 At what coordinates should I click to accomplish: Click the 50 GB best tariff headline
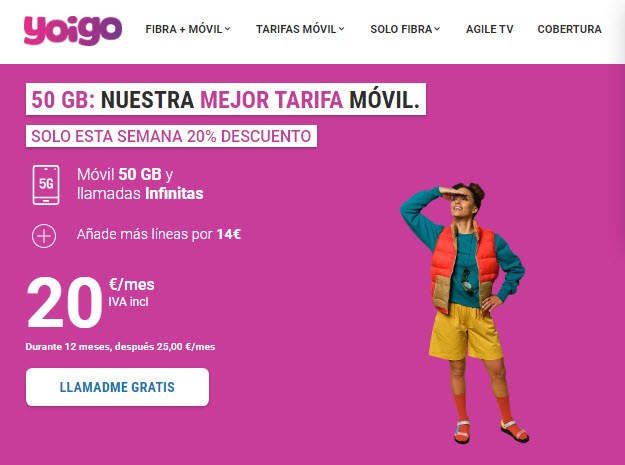point(226,99)
